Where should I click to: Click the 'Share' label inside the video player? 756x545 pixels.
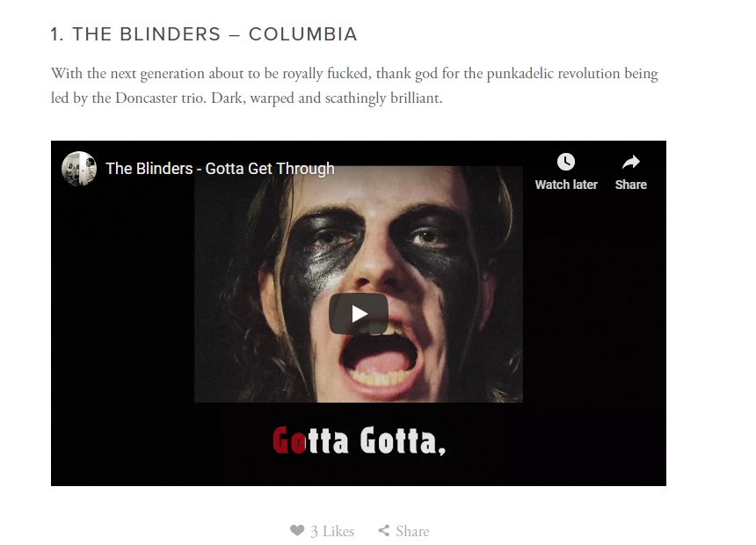[630, 185]
